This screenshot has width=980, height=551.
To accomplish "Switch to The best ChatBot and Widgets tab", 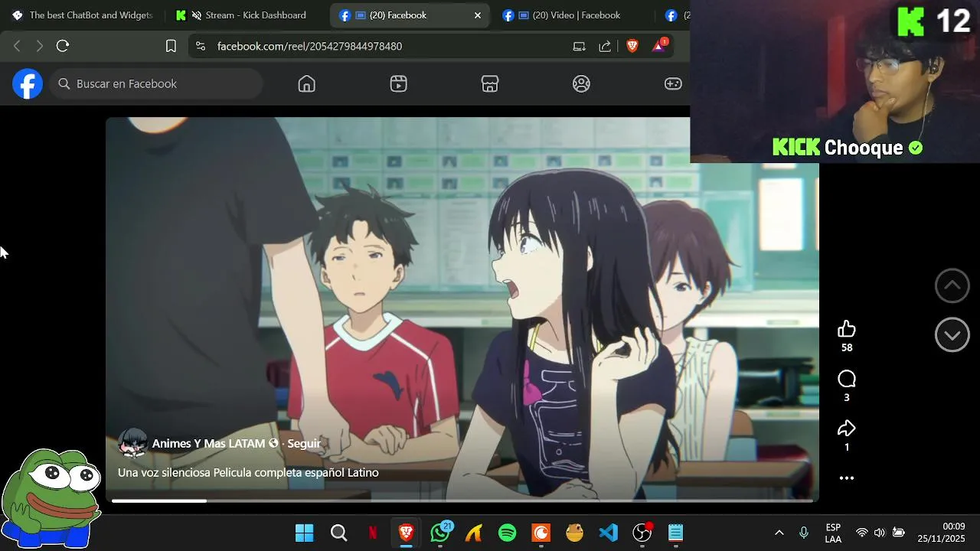I will [83, 15].
